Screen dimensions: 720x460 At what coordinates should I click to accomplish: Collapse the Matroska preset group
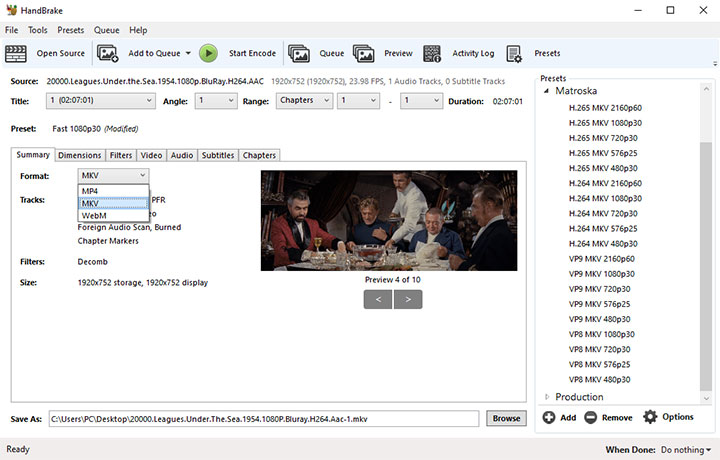point(546,91)
